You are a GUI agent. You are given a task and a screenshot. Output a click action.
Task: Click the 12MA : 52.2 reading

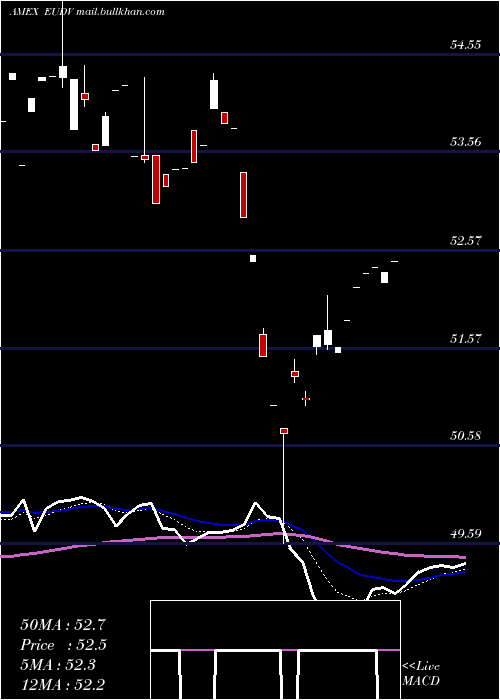tap(63, 685)
